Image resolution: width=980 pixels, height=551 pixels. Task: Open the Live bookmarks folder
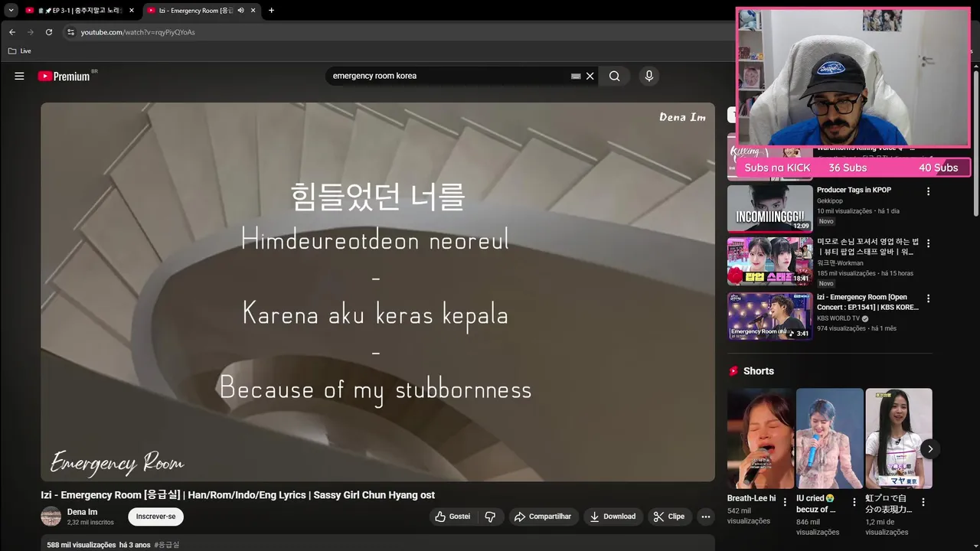tap(20, 51)
